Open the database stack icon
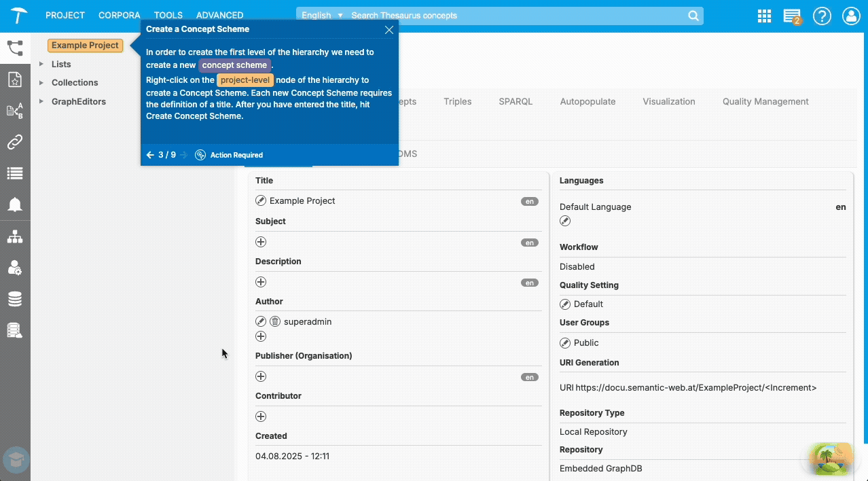Screen dimensions: 868x481 (x=15, y=298)
